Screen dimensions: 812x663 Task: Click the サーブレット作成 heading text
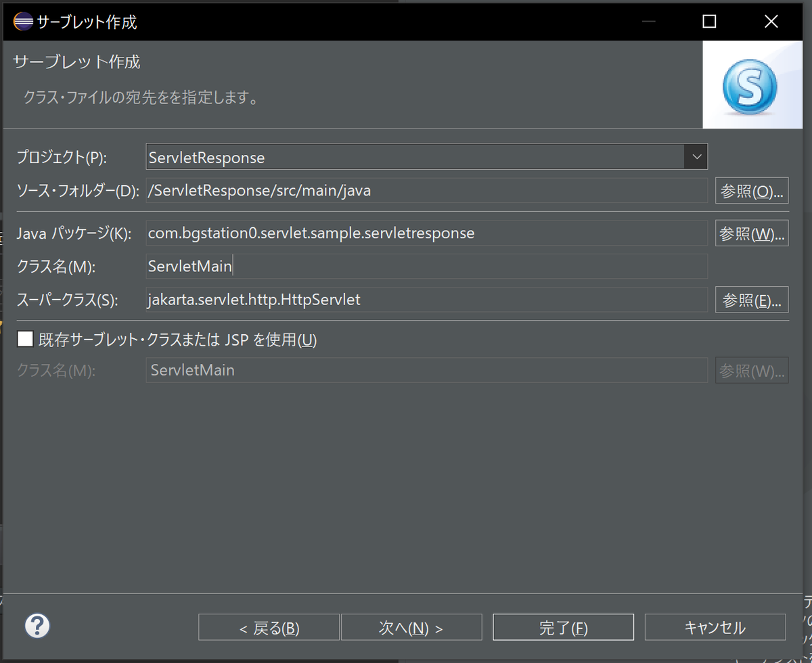[x=76, y=62]
